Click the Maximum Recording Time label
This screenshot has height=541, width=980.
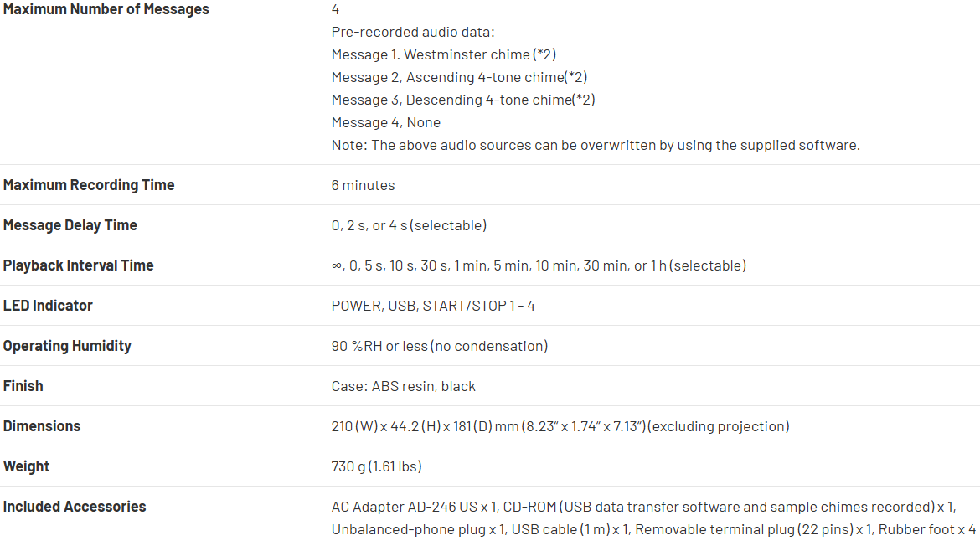click(89, 185)
